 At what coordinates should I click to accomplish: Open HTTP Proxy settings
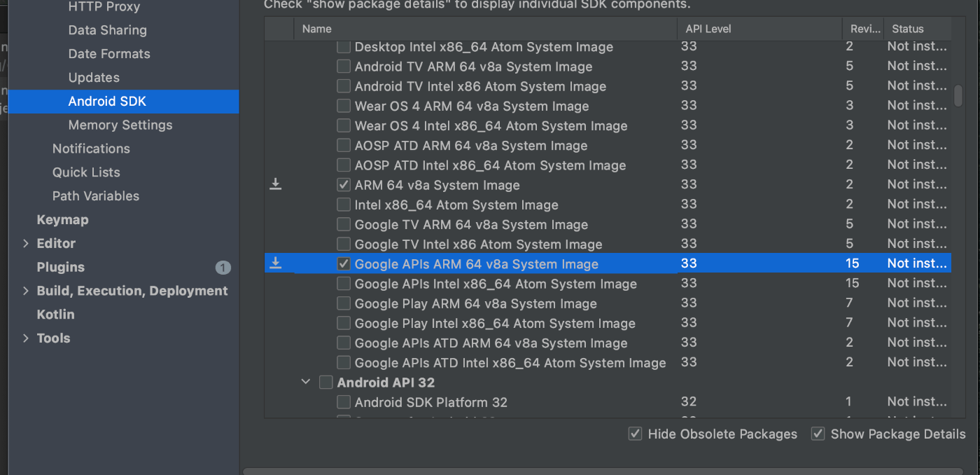(104, 7)
